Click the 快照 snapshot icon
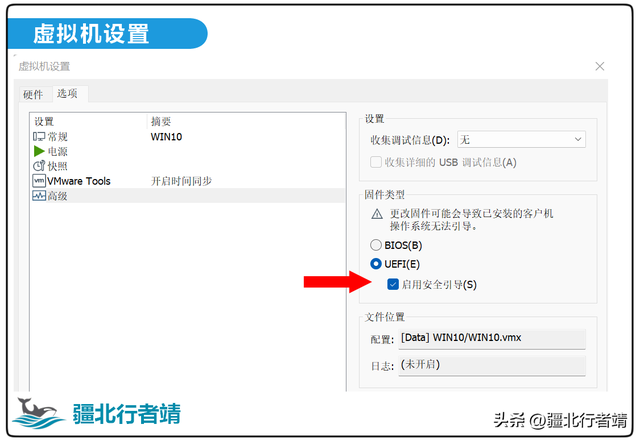 point(39,166)
